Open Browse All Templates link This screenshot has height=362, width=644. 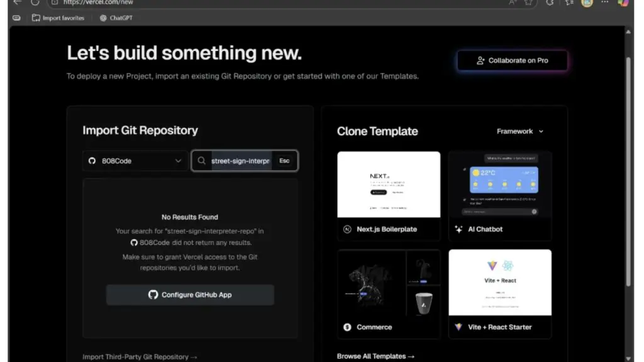(x=375, y=356)
